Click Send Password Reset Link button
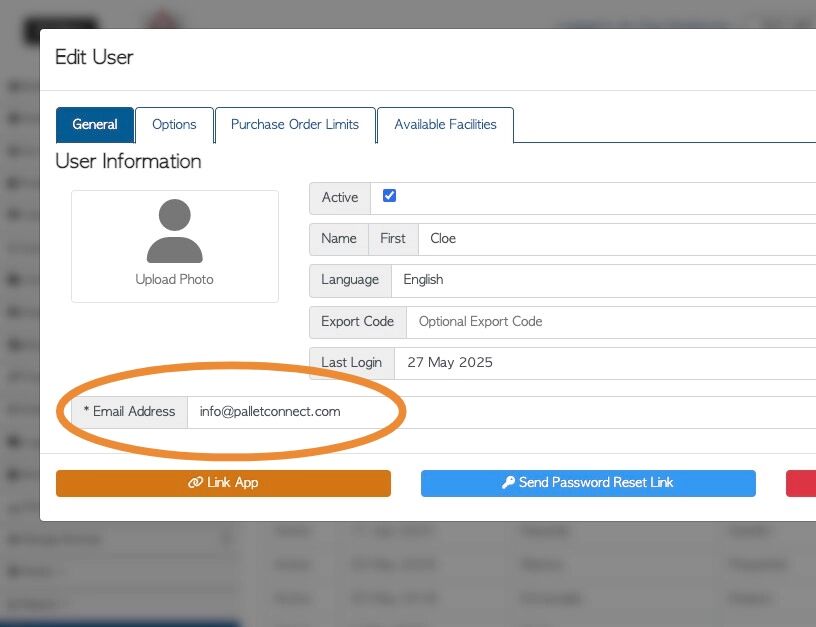Viewport: 816px width, 627px height. coord(588,483)
